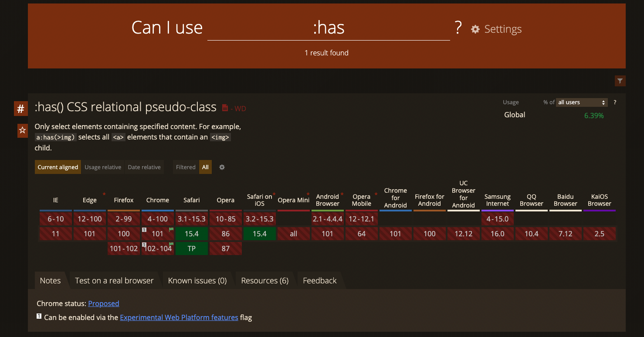Click the usage help question mark
Image resolution: width=644 pixels, height=337 pixels.
615,102
